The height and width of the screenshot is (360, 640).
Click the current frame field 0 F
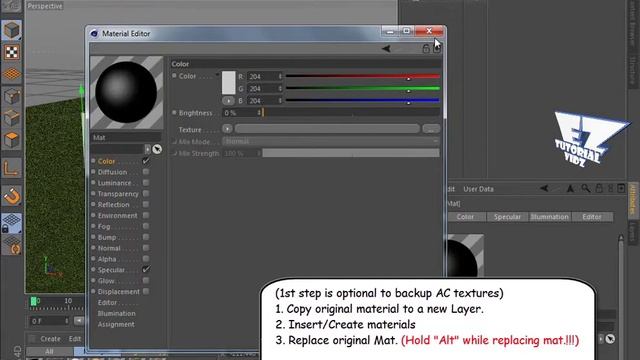49,321
